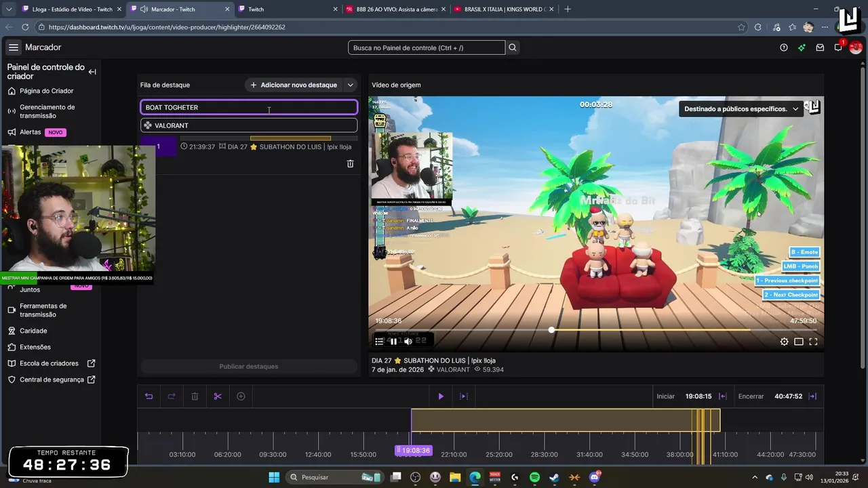Click the Encerrar time value 40:47:52
The image size is (868, 488).
[x=788, y=396]
